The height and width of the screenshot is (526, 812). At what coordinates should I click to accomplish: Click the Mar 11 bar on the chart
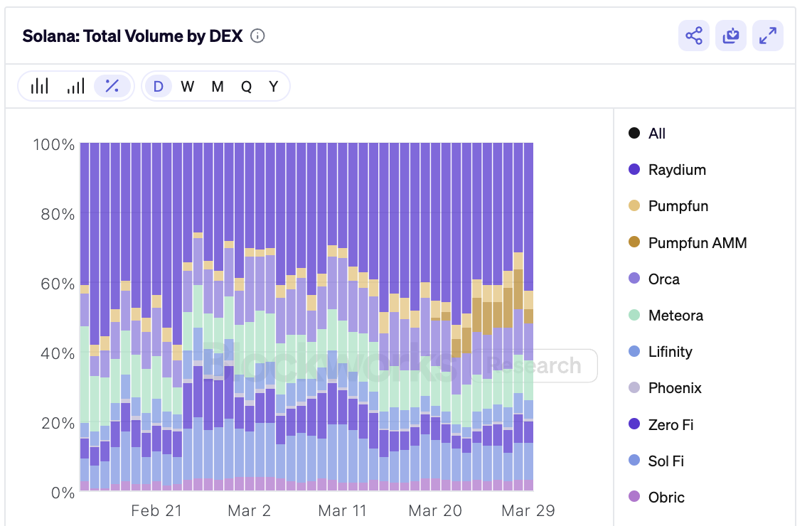[343, 320]
